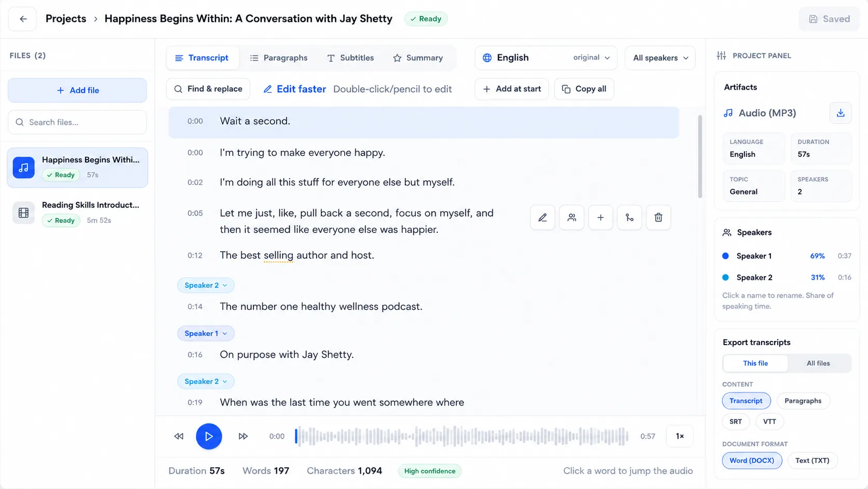
Task: Click the Search files input field
Action: click(77, 122)
